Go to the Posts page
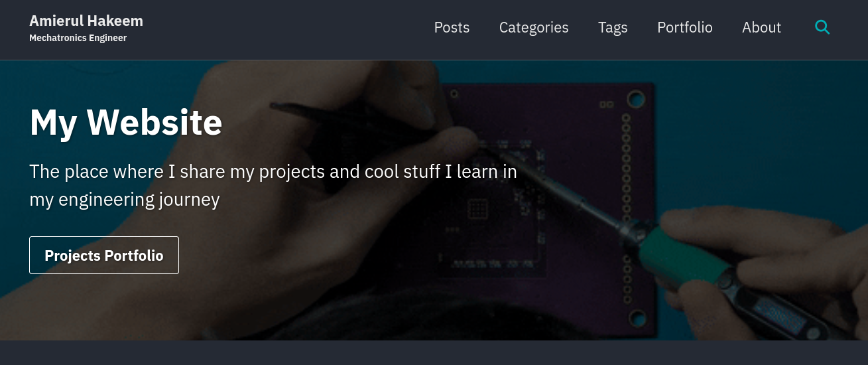The width and height of the screenshot is (868, 365). tap(452, 27)
